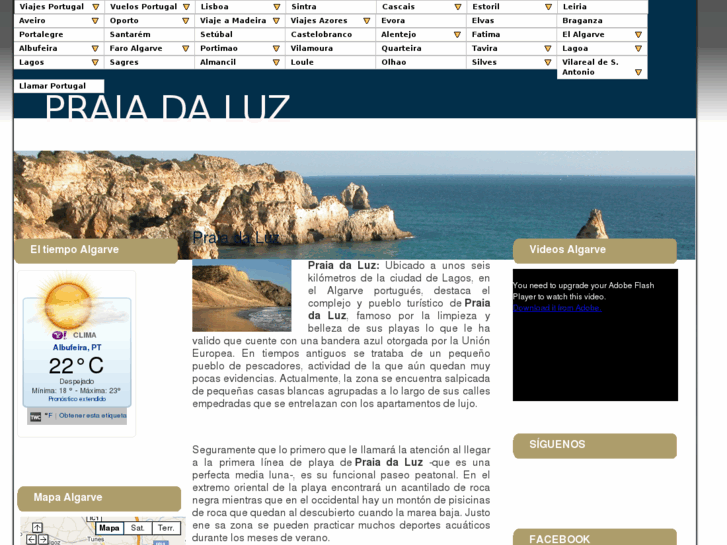The image size is (727, 545).
Task: Expand the Estoril menu
Action: (548, 7)
